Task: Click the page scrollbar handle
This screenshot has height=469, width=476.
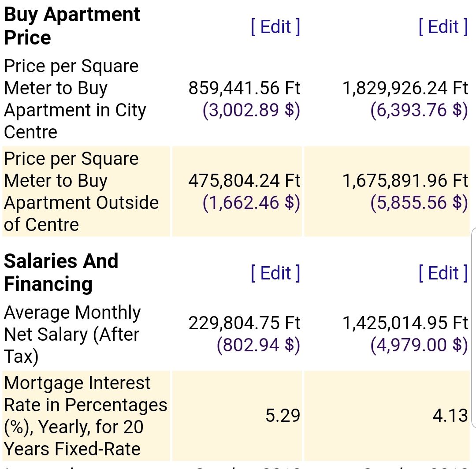Action: point(473,327)
